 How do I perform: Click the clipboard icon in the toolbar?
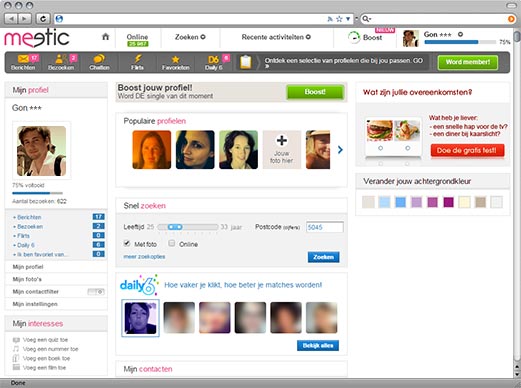tap(246, 62)
